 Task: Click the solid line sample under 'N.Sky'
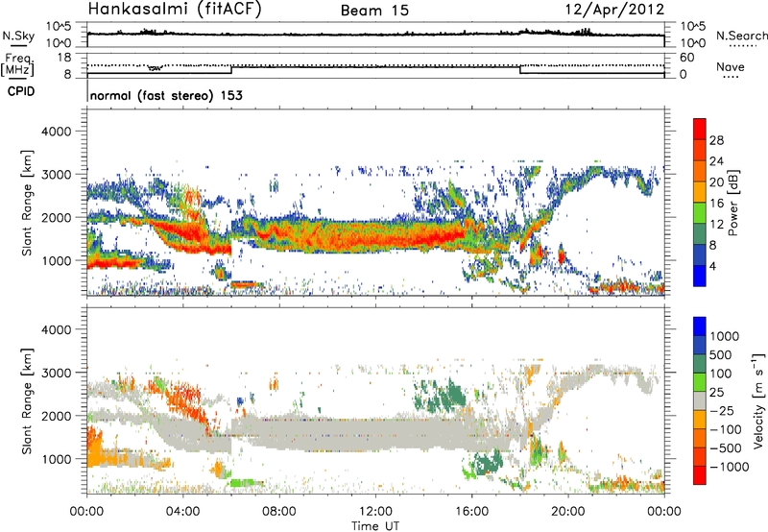[18, 45]
